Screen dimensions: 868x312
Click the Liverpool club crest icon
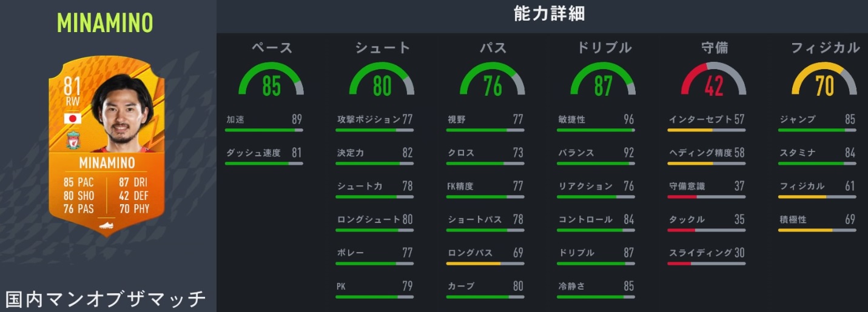(x=73, y=139)
